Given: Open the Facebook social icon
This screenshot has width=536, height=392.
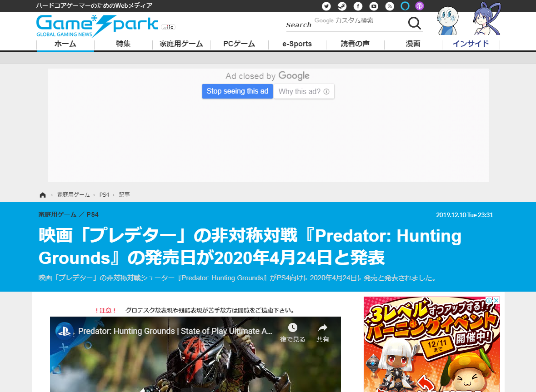Looking at the screenshot, I should tap(358, 6).
